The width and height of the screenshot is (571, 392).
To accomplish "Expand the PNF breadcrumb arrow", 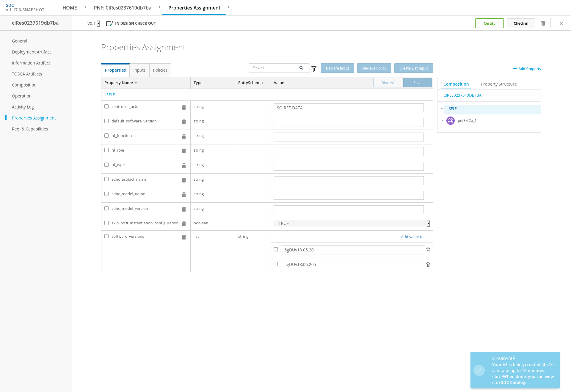I will click(x=160, y=7).
